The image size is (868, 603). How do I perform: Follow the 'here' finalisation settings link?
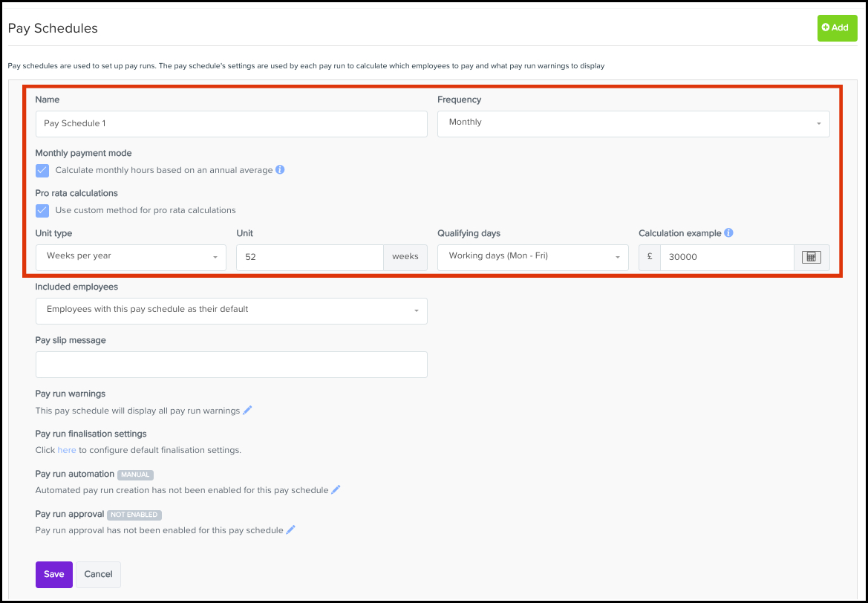pos(67,450)
